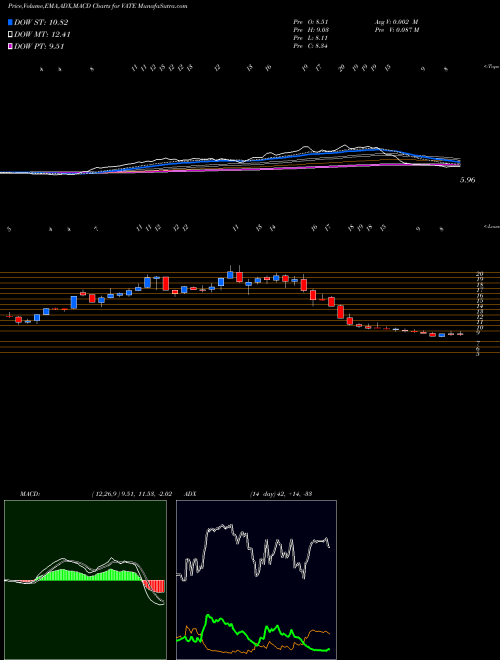Click the price axis label 20
This screenshot has width=500, height=660.
pyautogui.click(x=479, y=274)
